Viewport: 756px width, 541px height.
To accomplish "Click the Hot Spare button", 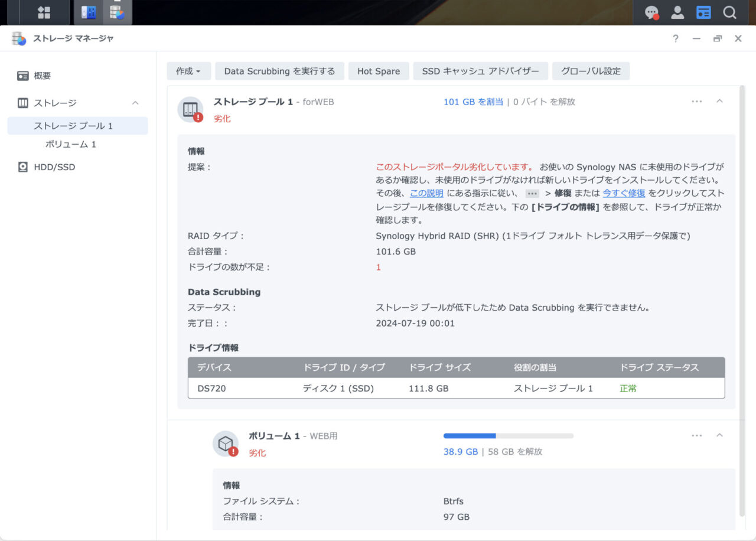I will [x=379, y=71].
